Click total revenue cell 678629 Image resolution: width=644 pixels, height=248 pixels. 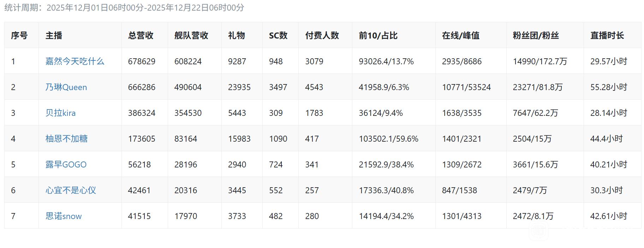(142, 61)
